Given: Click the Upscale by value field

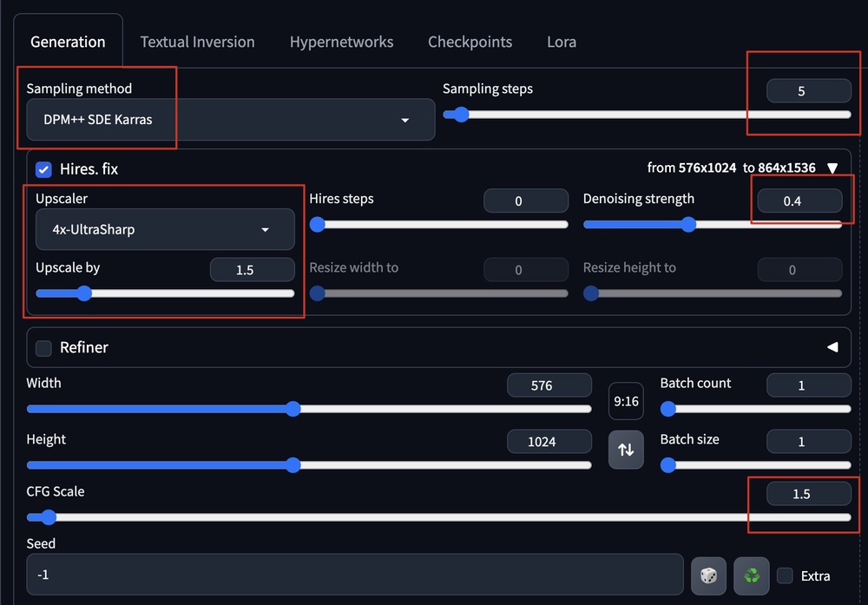Looking at the screenshot, I should 252,270.
